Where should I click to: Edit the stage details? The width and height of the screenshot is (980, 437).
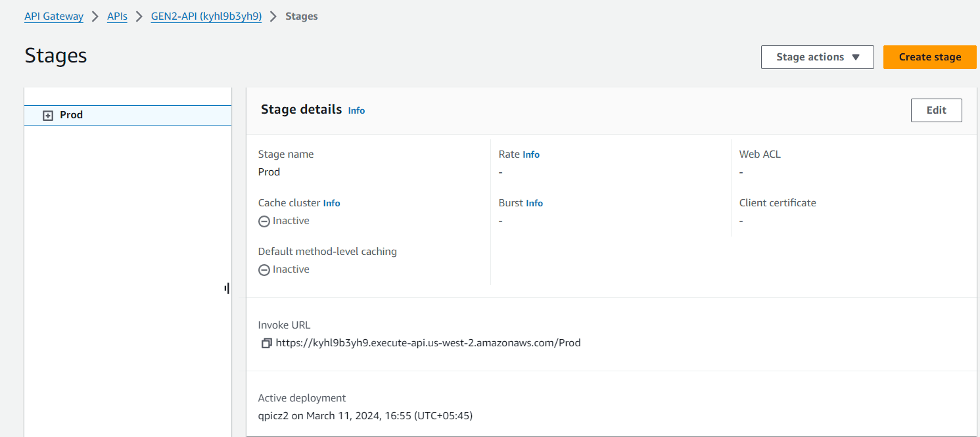(936, 110)
